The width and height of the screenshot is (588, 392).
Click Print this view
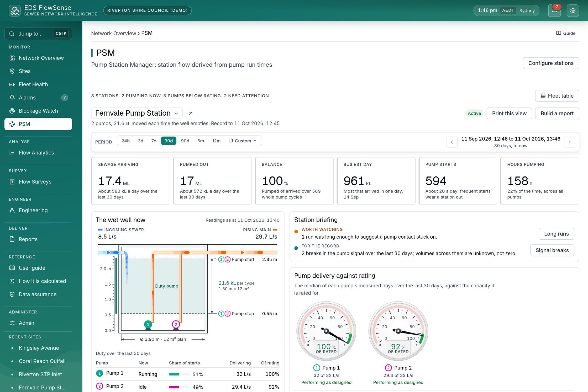point(509,113)
